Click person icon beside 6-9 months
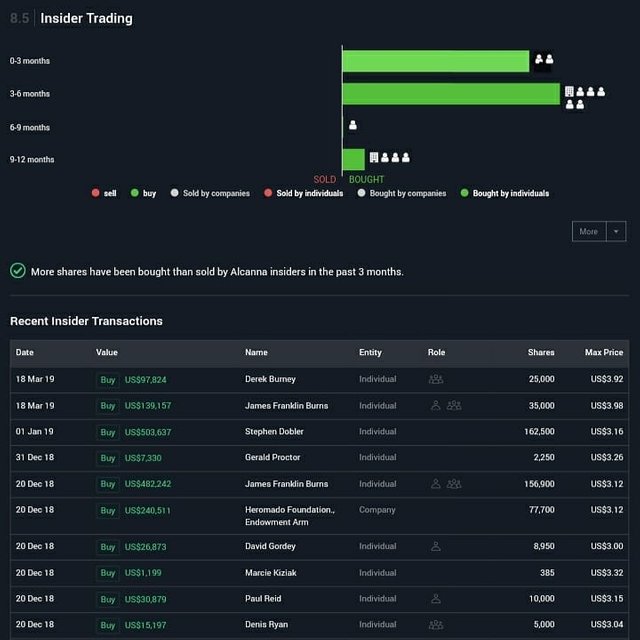This screenshot has height=640, width=640. [353, 125]
